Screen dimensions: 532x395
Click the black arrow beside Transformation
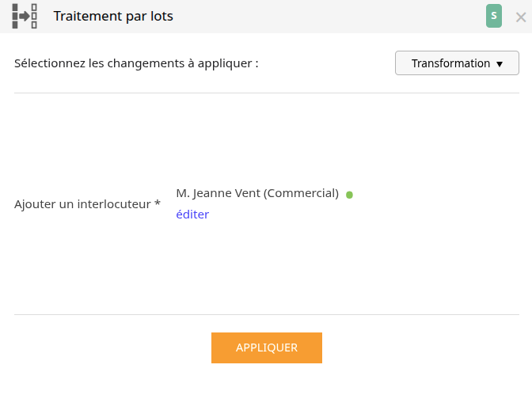click(x=500, y=64)
